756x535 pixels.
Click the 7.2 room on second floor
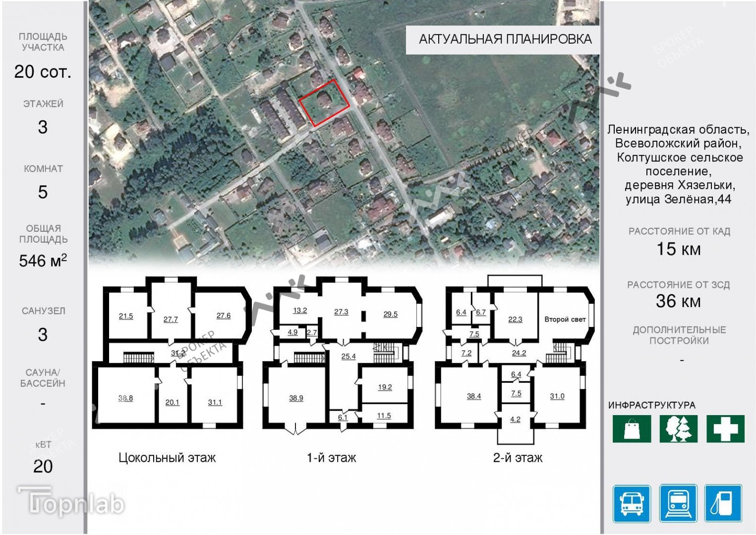(x=466, y=353)
